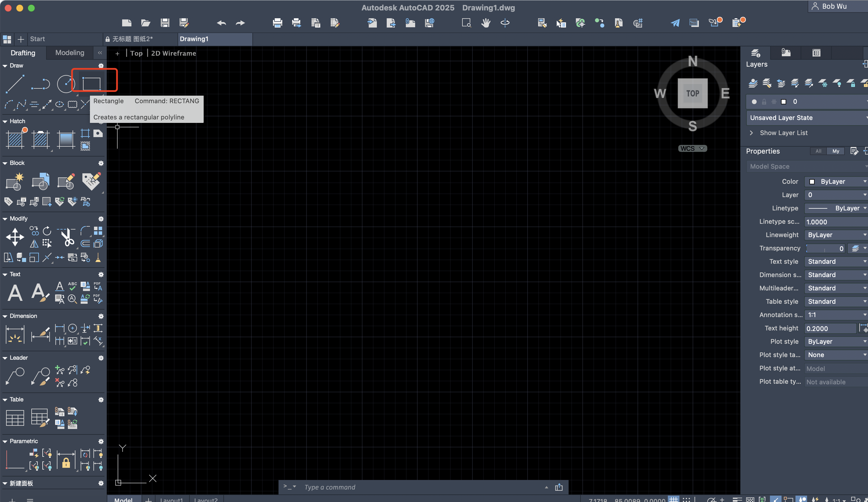This screenshot has width=868, height=502.
Task: Select the Move modify tool
Action: 15,237
